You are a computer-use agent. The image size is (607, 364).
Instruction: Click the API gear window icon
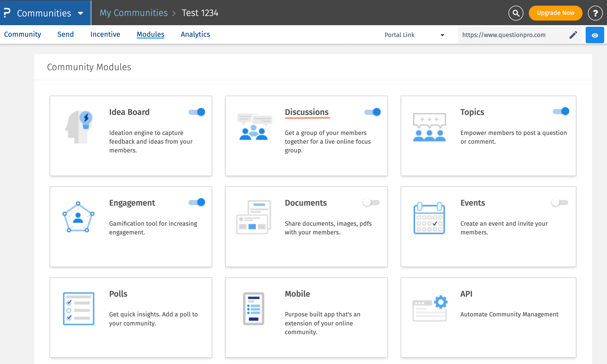pos(430,308)
